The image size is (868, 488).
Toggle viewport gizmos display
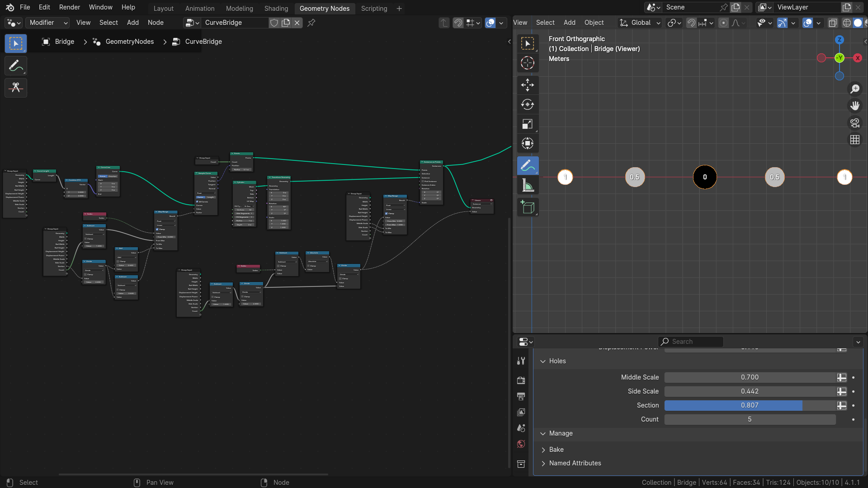(782, 23)
